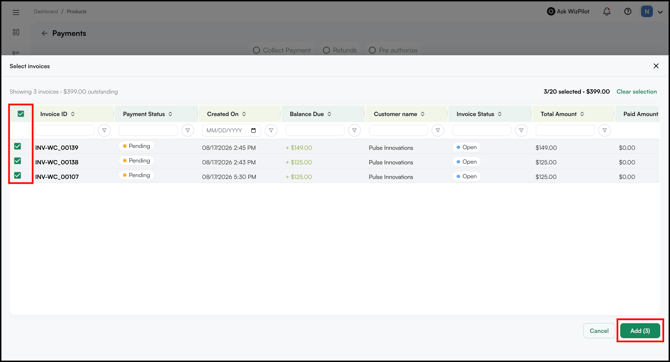Click Open status of INV-WC_00138

pyautogui.click(x=466, y=162)
